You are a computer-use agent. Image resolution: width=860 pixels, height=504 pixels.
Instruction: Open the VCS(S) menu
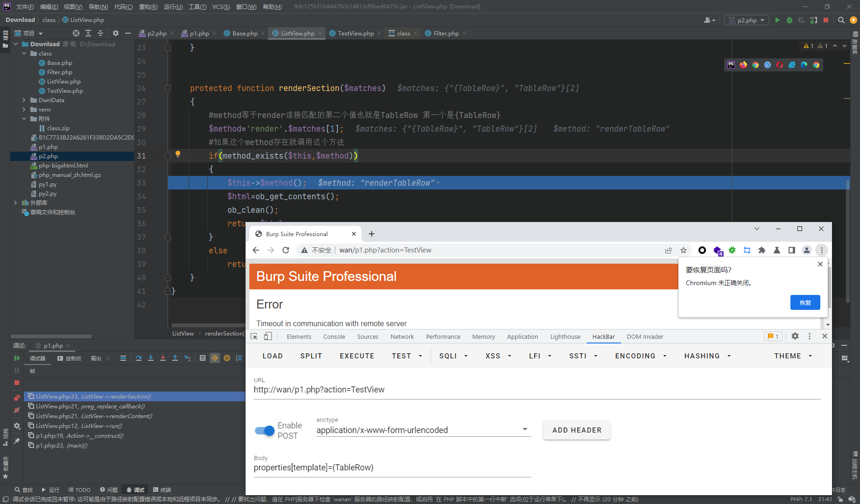[221, 7]
